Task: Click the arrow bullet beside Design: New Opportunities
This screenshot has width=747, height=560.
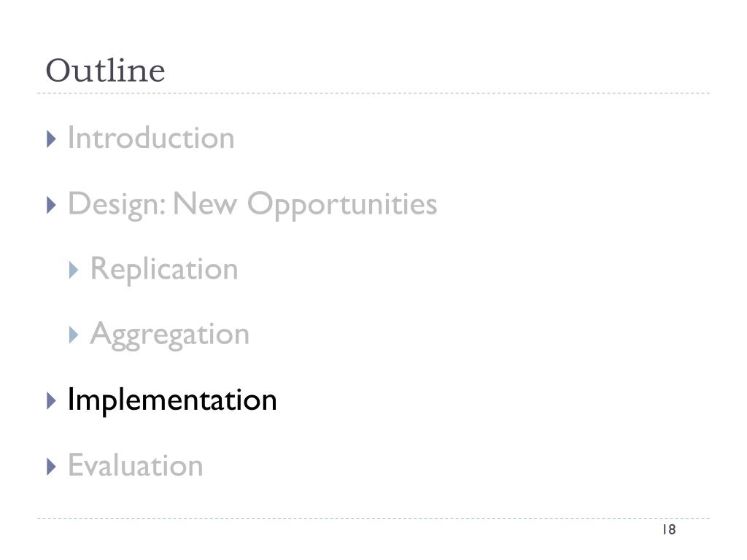Action: click(52, 205)
